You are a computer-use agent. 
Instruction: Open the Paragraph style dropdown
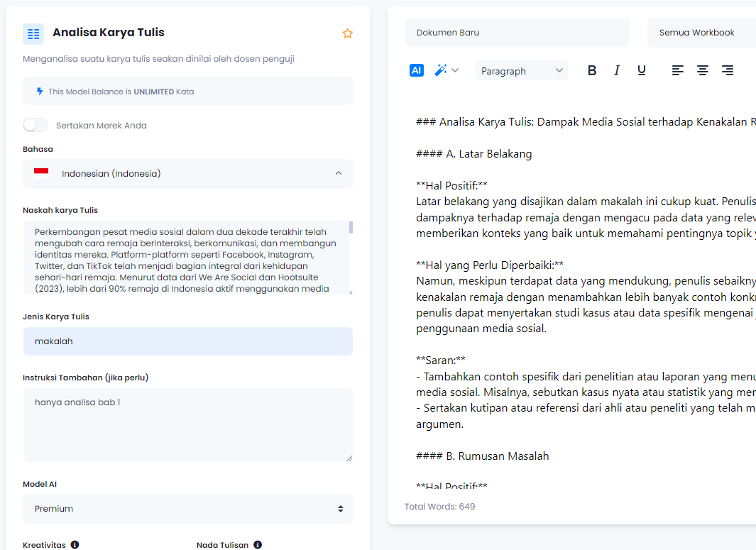522,70
